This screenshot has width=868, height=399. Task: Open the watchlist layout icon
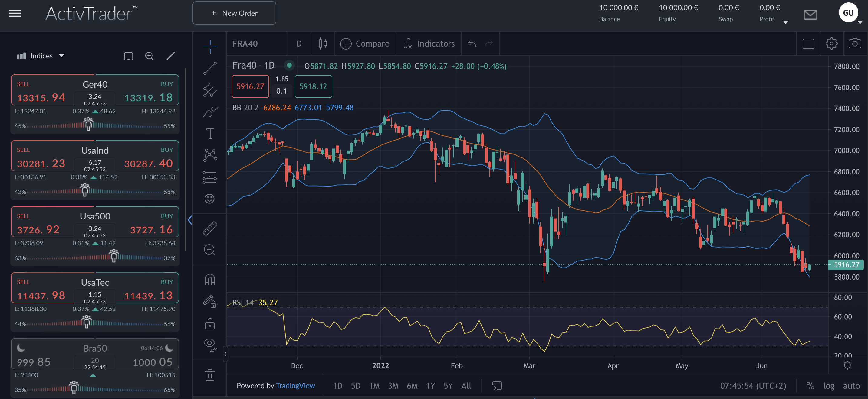(x=128, y=56)
